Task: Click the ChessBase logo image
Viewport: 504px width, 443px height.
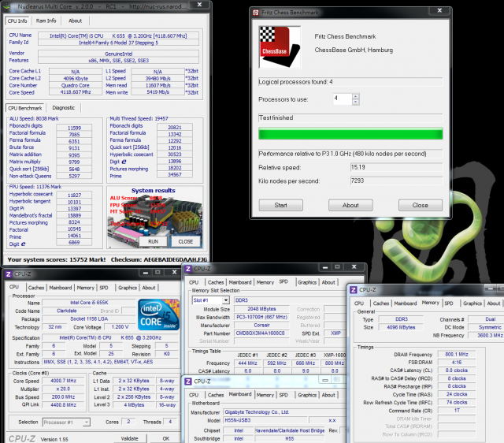Action: coord(280,47)
